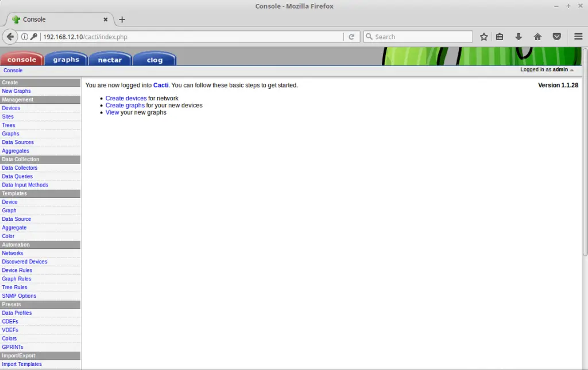Open Data Queries

click(17, 176)
